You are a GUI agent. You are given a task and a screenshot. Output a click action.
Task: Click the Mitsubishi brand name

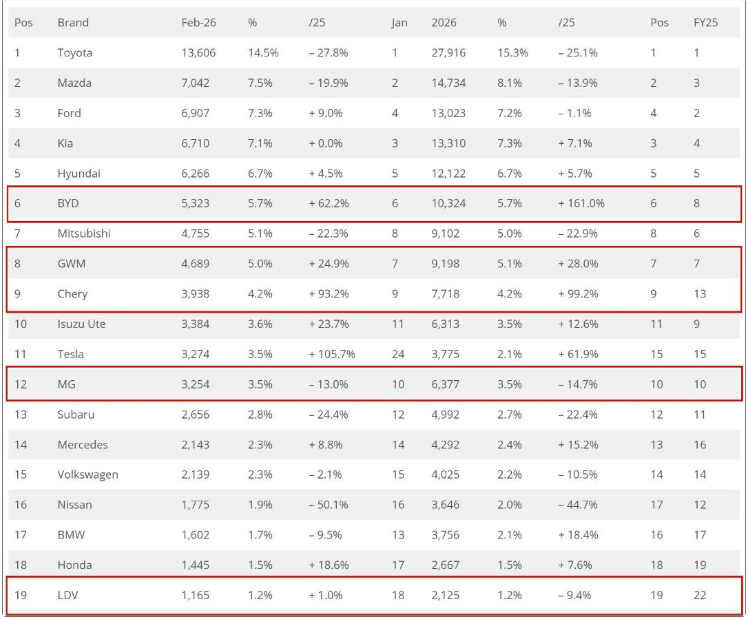[84, 233]
